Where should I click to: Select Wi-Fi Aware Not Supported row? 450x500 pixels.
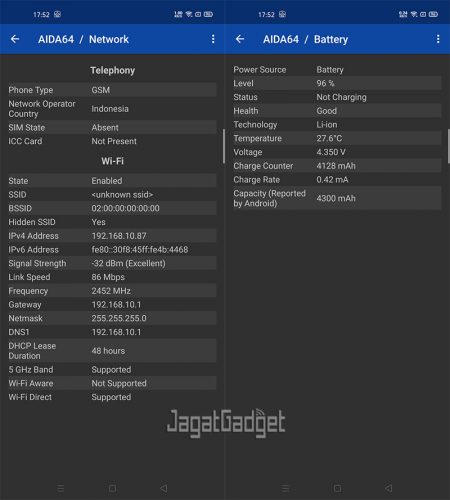point(112,383)
